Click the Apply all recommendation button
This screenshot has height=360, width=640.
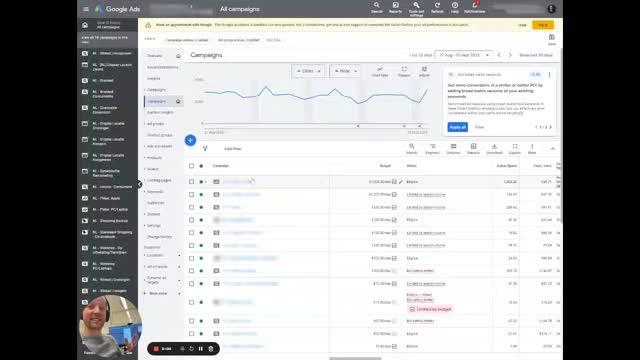[x=458, y=127]
